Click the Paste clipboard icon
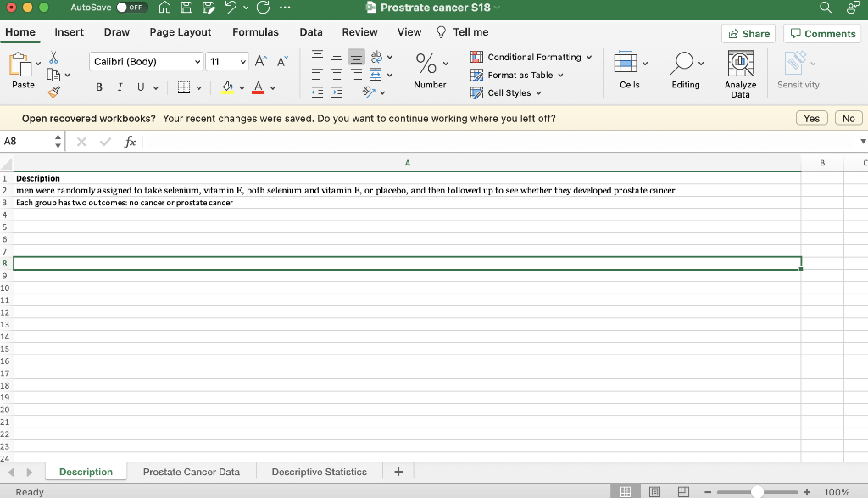 click(x=20, y=64)
